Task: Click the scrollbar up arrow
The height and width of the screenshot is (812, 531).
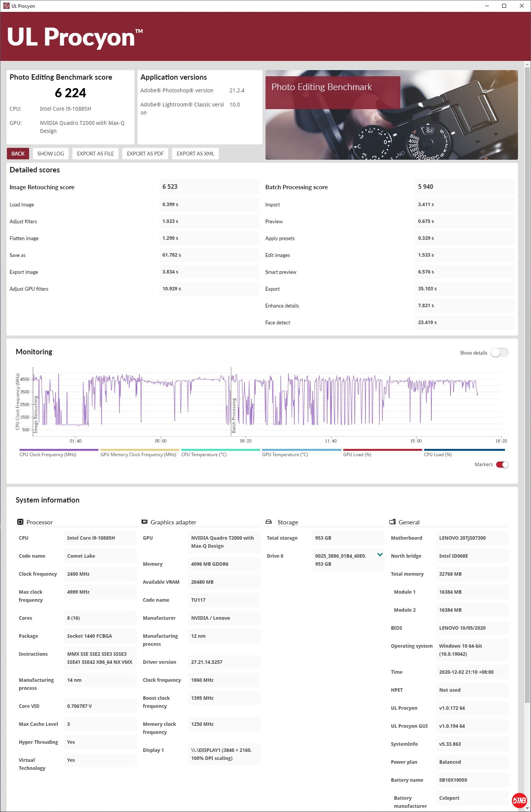Action: (x=528, y=64)
